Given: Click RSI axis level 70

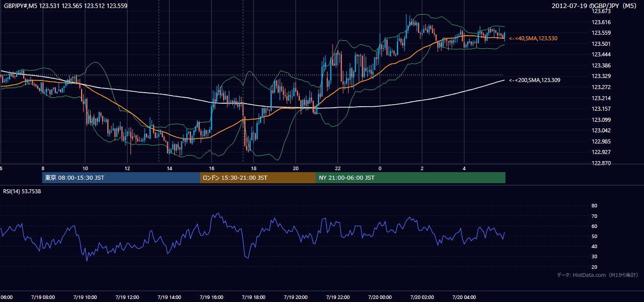Looking at the screenshot, I should tap(594, 216).
